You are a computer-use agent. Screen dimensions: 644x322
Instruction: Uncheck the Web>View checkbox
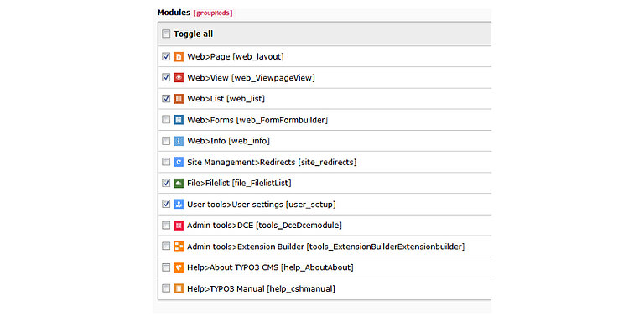coord(166,77)
